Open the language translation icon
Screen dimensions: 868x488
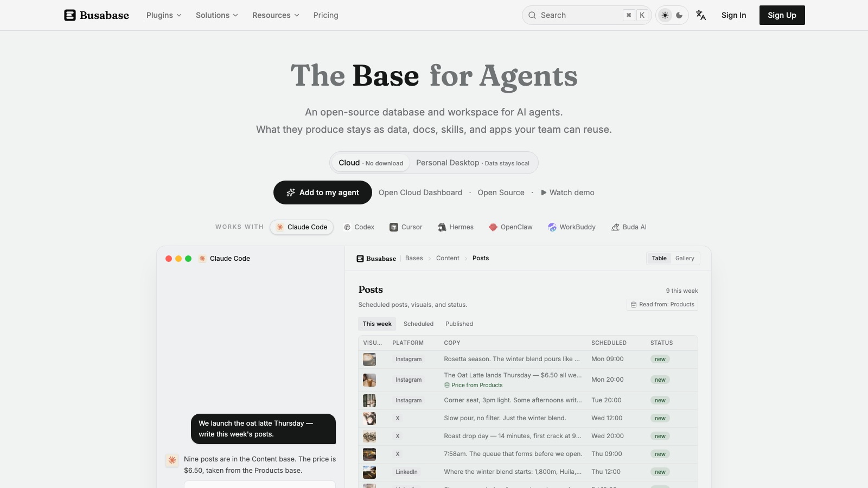pyautogui.click(x=701, y=15)
